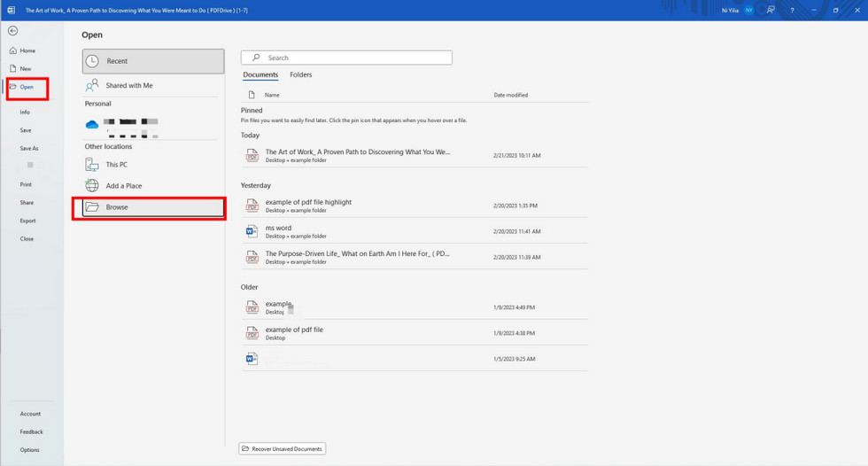Click Recover Unsaved Documents button
Viewport: 868px width, 466px height.
pos(283,449)
